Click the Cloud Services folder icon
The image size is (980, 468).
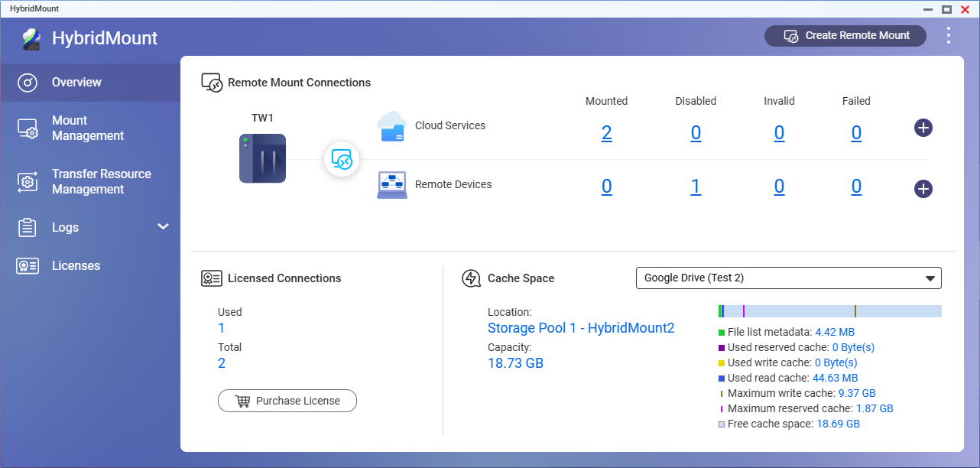(391, 126)
